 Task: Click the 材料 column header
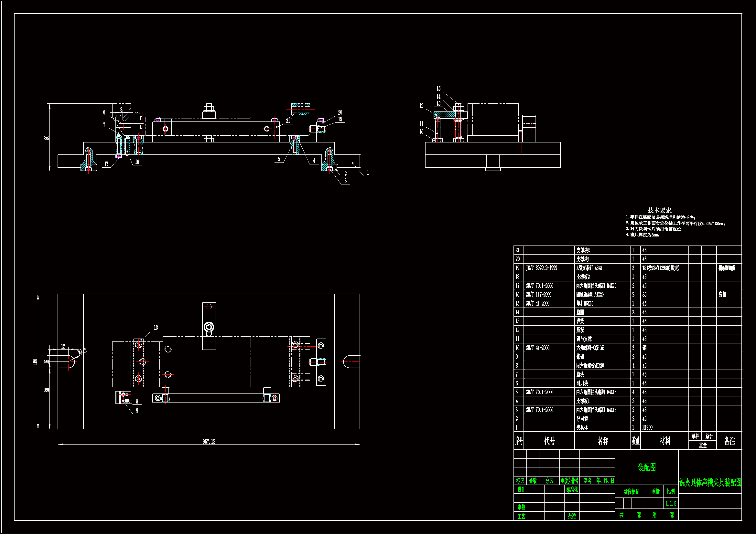(x=665, y=441)
